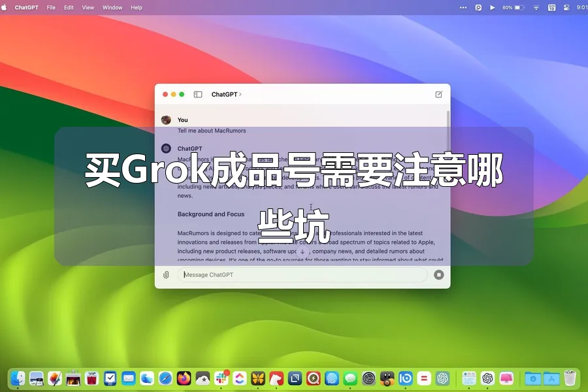Image resolution: width=588 pixels, height=392 pixels.
Task: Open Finder from the Dock
Action: coord(18,378)
